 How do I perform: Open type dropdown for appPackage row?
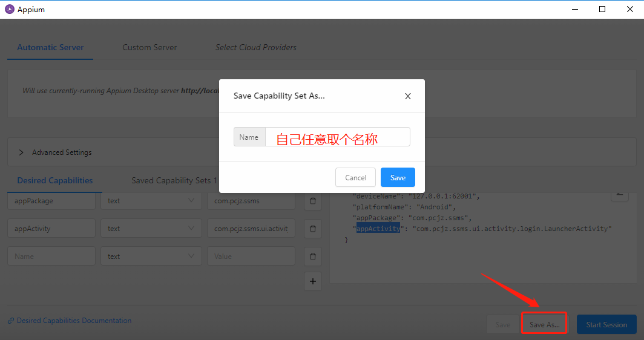coord(151,201)
